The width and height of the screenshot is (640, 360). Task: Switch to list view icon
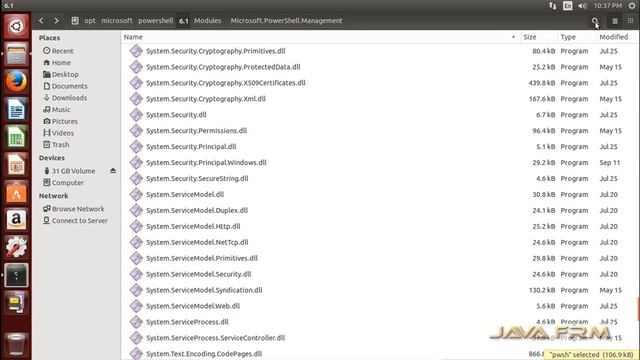coord(615,21)
